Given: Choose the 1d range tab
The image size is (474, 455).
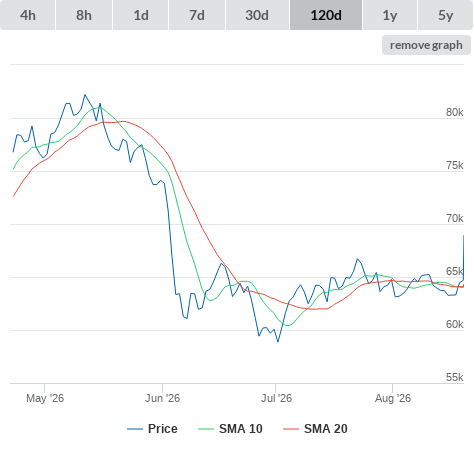Looking at the screenshot, I should [x=141, y=15].
